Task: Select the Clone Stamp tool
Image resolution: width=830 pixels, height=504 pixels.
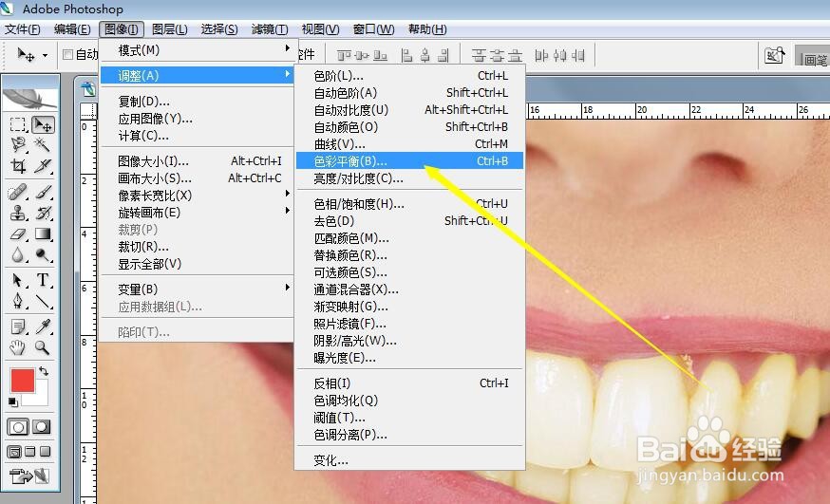Action: (x=18, y=213)
